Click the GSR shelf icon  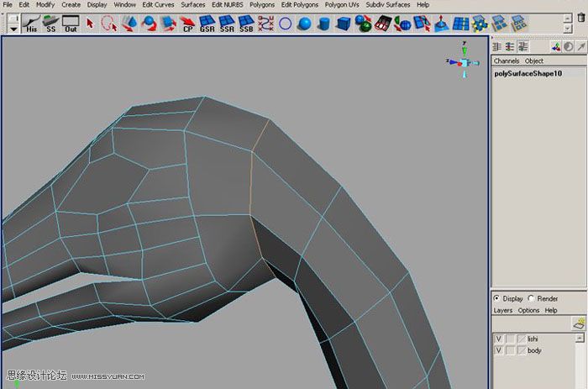207,24
